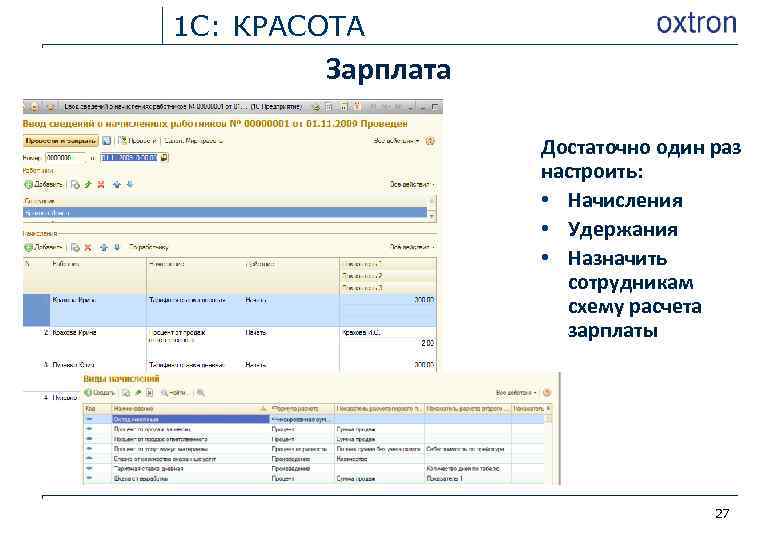Click 'Добавить' in the Работники section

click(x=44, y=184)
